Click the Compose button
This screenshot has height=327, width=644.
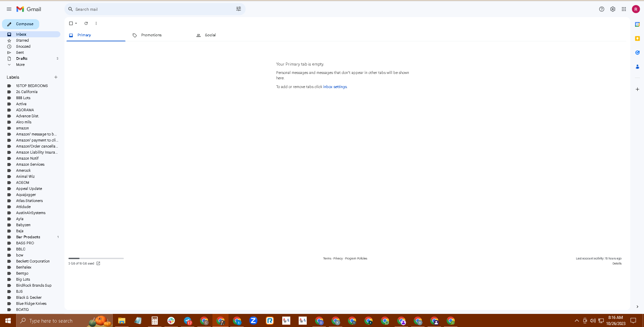(x=21, y=24)
